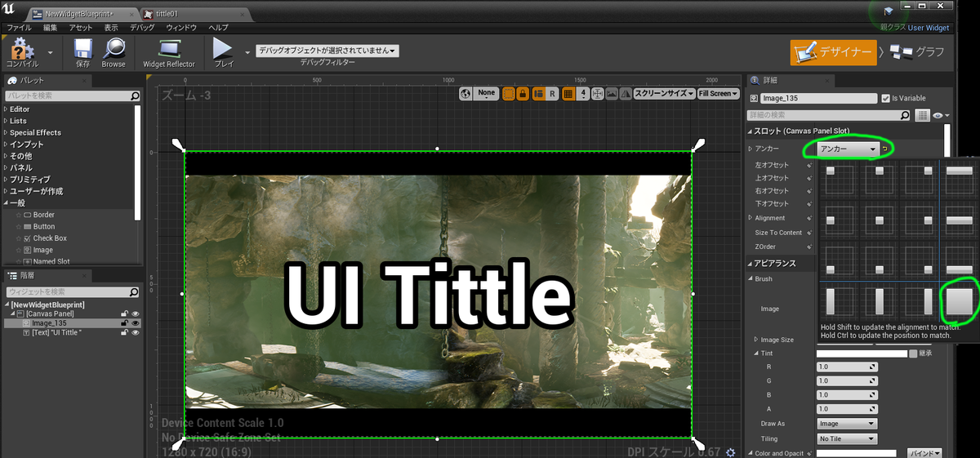Click bind icon next to ZOrder
Viewport: 980px width, 458px height.
[x=808, y=247]
